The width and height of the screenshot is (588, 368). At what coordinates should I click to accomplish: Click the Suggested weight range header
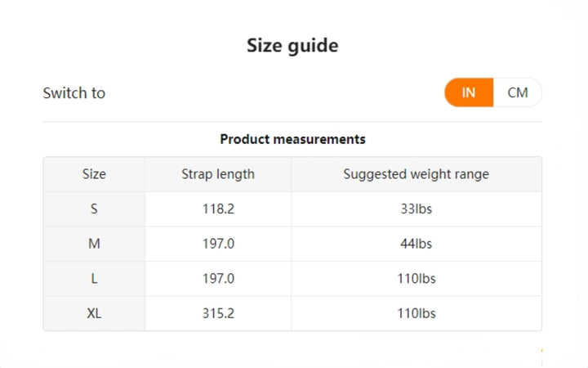pyautogui.click(x=416, y=174)
